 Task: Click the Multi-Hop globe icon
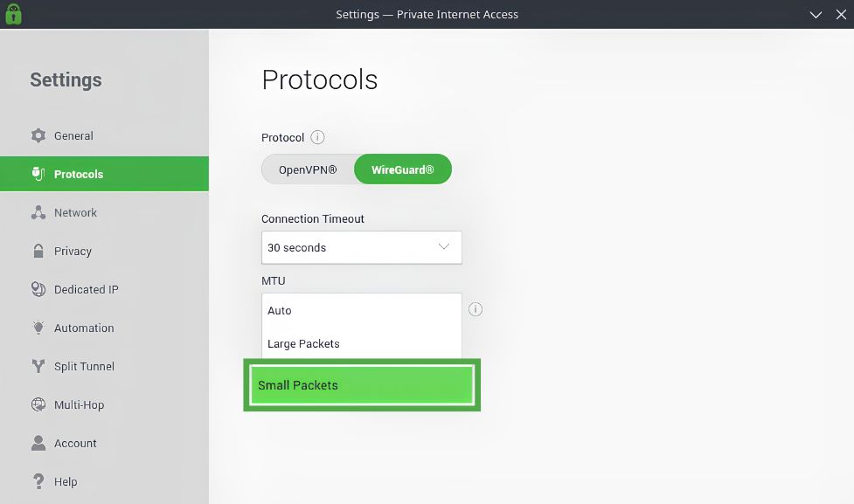coord(38,405)
